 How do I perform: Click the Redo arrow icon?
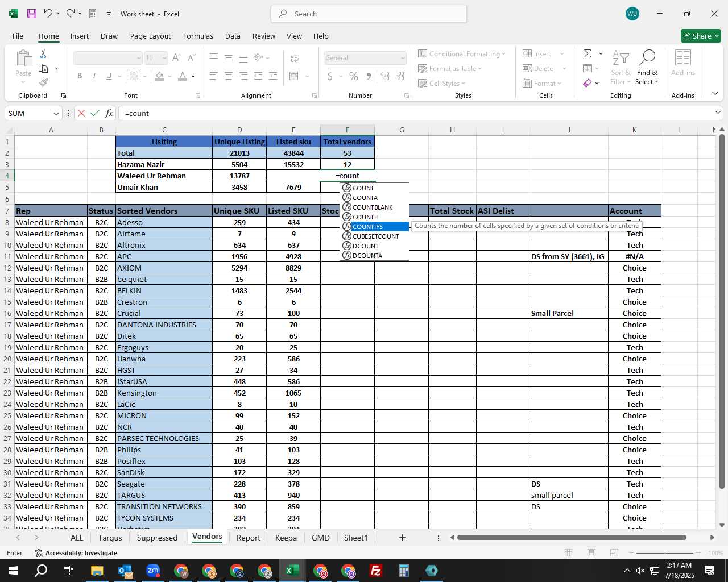point(70,14)
